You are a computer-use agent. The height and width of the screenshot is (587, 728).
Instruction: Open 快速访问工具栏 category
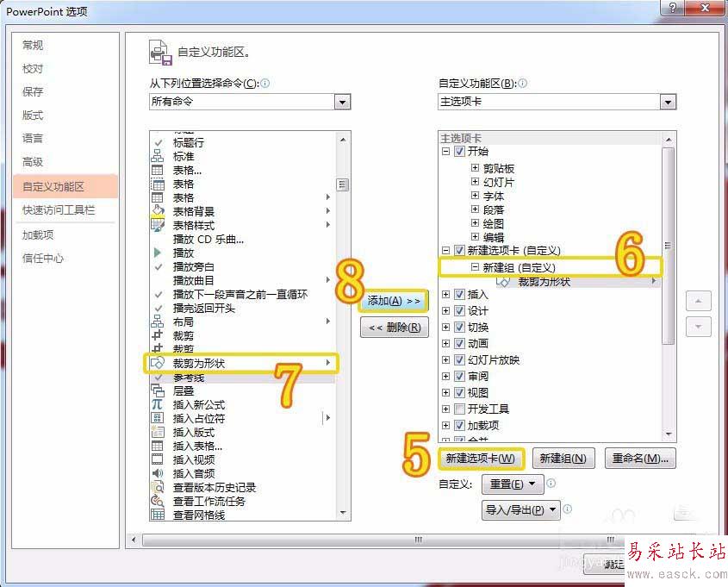(x=59, y=210)
